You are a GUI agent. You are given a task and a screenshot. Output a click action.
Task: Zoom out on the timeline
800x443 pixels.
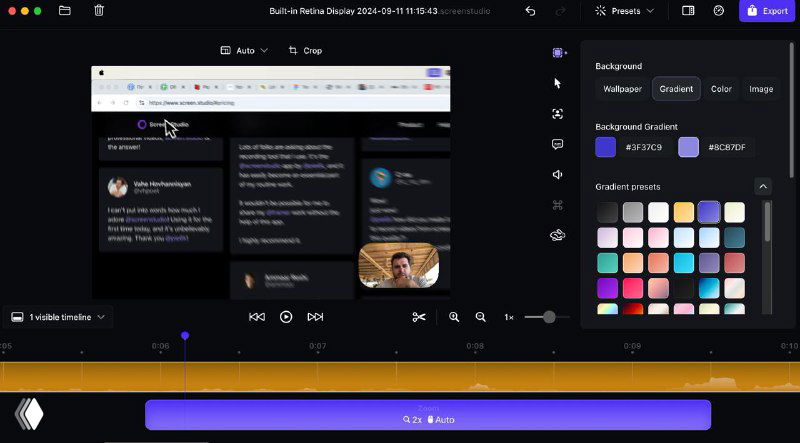[481, 317]
